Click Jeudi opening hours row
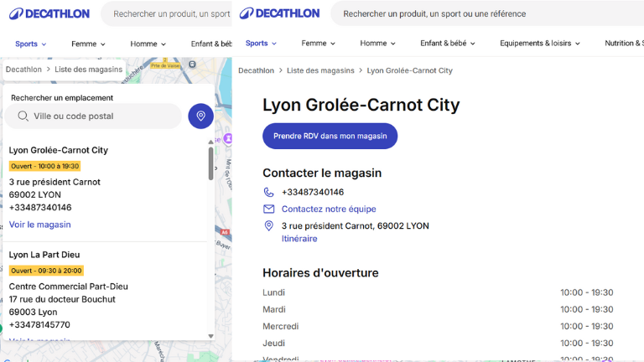 [438, 343]
